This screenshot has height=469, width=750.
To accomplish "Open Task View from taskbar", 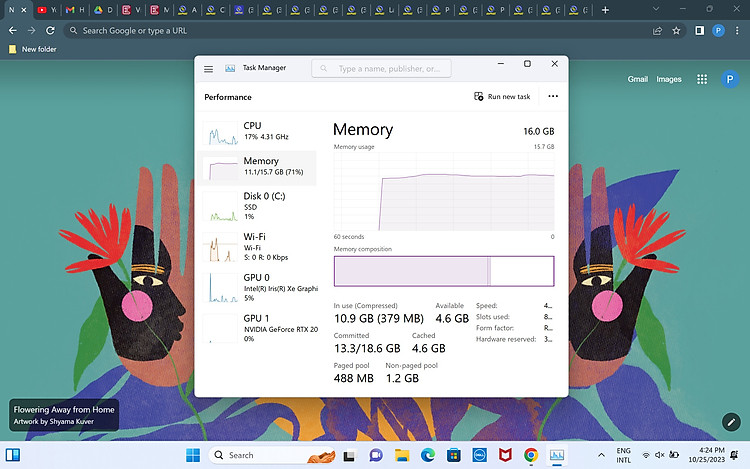I will click(349, 456).
